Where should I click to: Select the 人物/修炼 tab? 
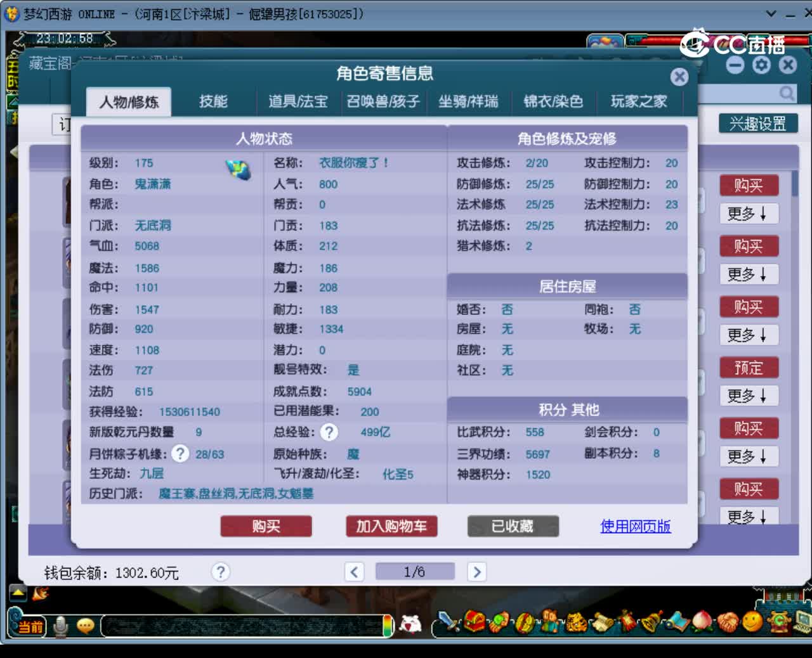coord(129,102)
